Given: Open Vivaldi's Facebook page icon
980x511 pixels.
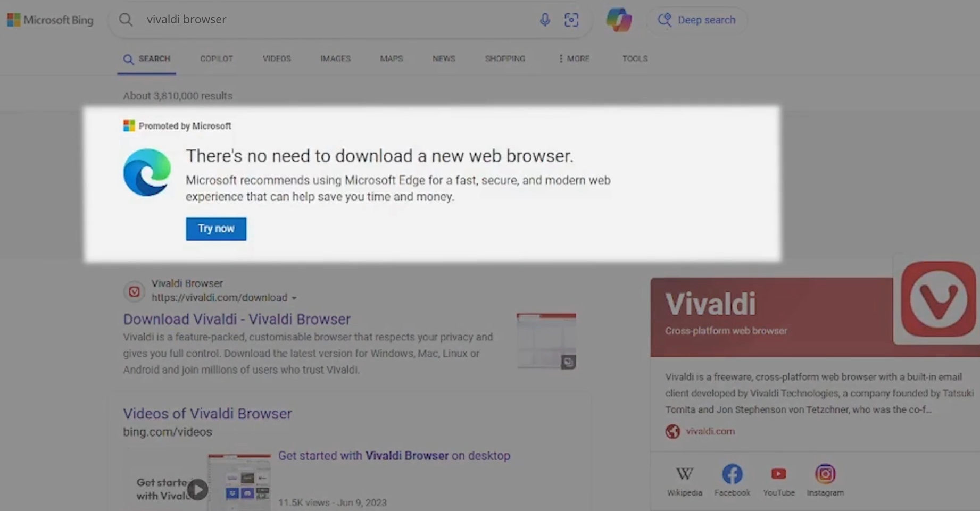Looking at the screenshot, I should coord(732,474).
